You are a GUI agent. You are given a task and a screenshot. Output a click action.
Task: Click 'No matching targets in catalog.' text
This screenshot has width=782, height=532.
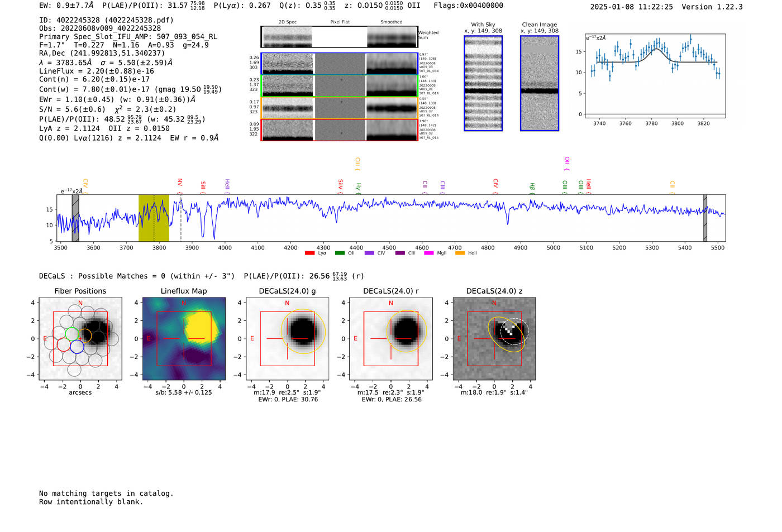(x=106, y=493)
